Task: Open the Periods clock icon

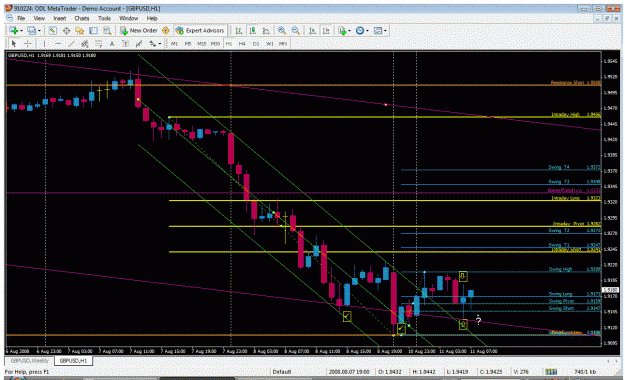Action: tap(360, 31)
